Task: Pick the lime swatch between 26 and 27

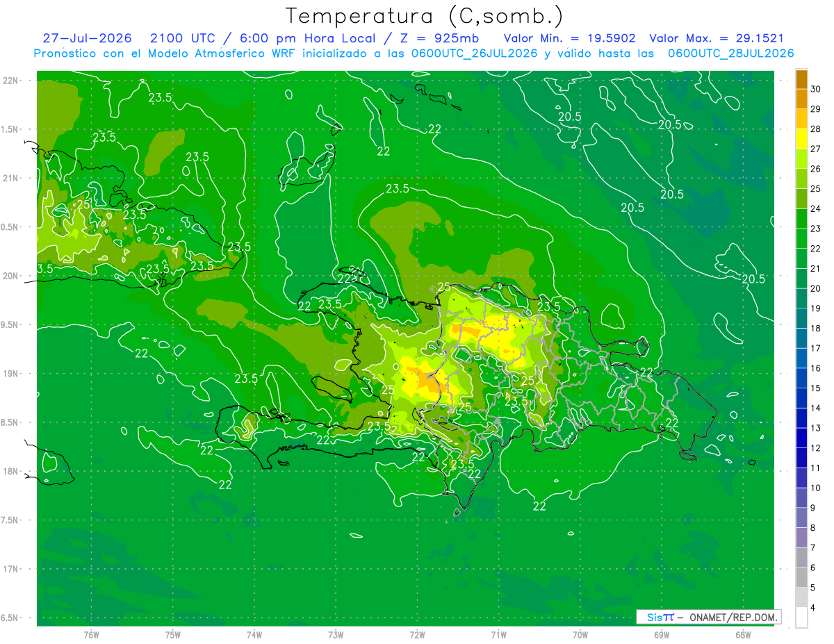Action: (x=801, y=159)
